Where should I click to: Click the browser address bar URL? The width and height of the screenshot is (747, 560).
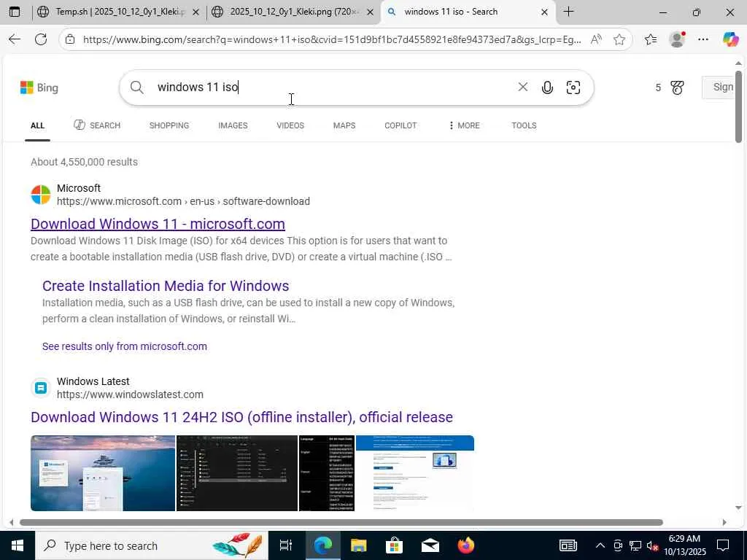pos(332,39)
